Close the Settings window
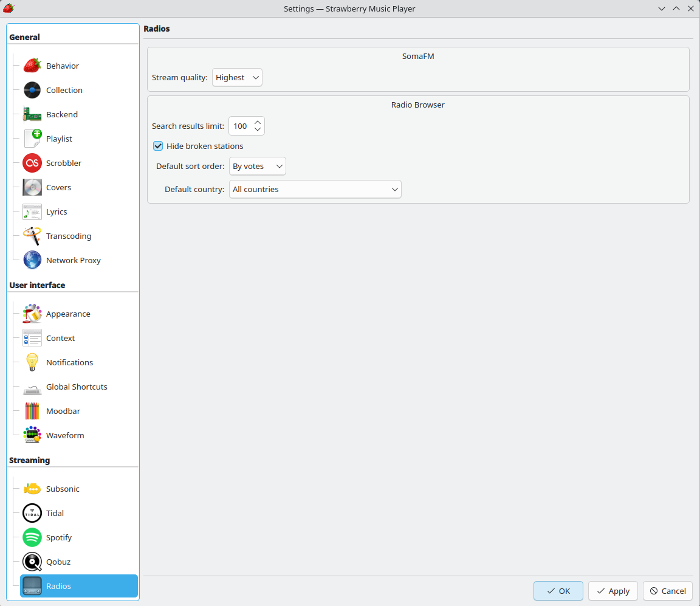Image resolution: width=700 pixels, height=606 pixels. [691, 9]
